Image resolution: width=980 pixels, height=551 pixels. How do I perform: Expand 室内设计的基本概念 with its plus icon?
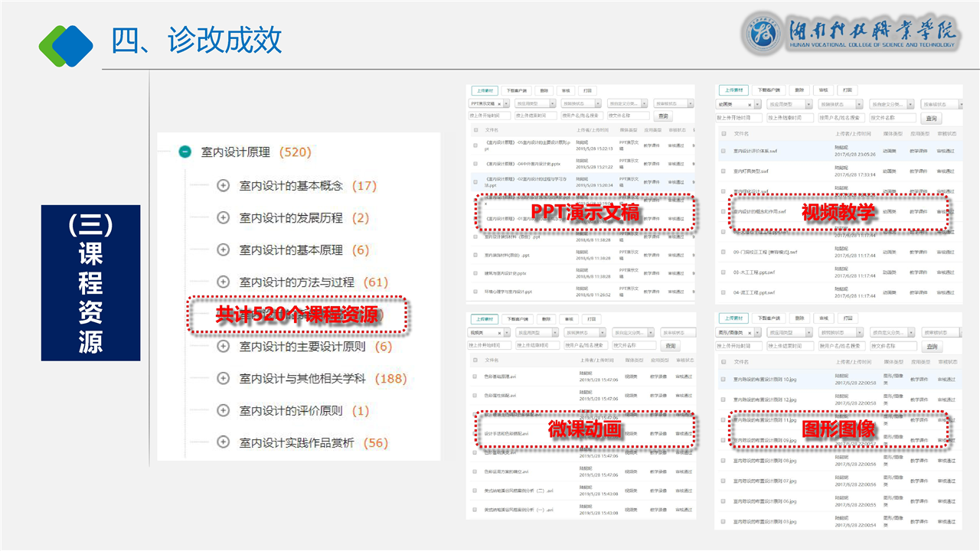pyautogui.click(x=223, y=186)
